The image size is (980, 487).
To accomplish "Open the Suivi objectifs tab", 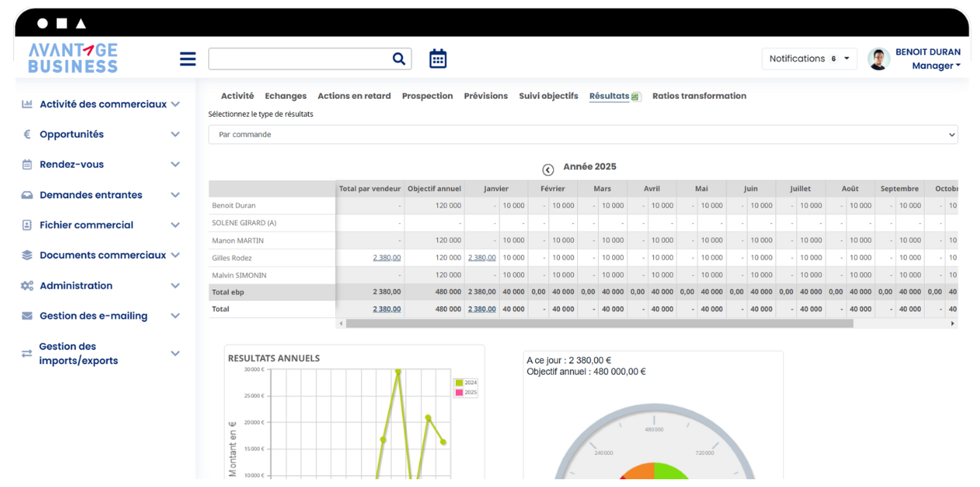I will 551,96.
